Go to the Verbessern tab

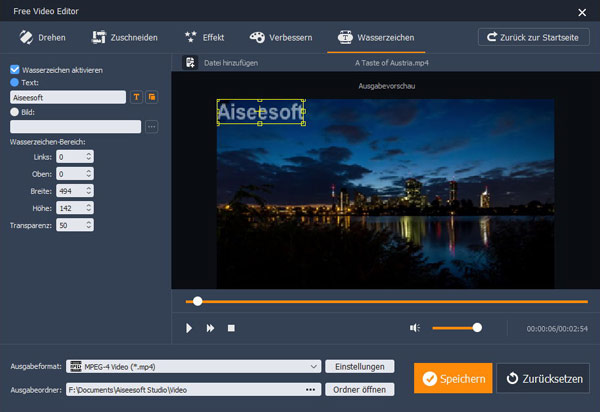coord(281,37)
